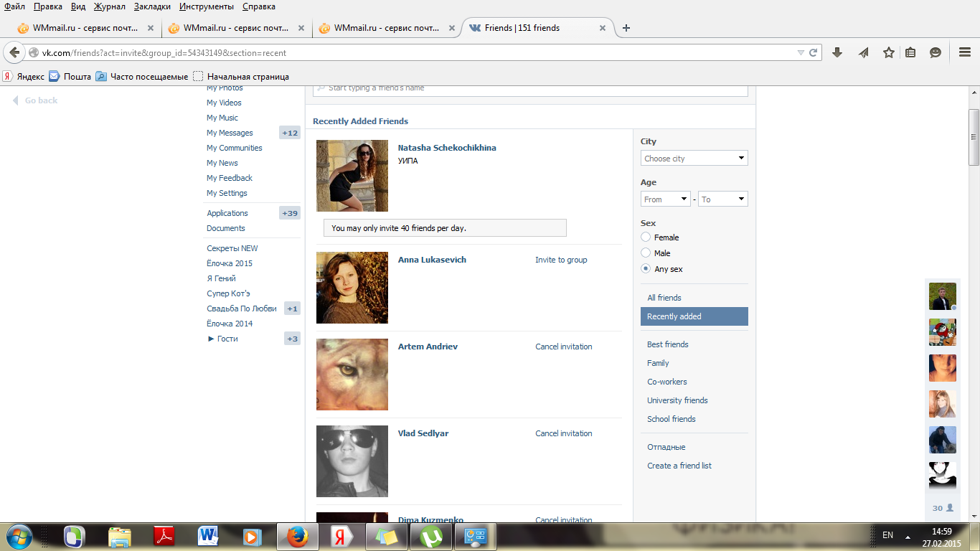Click the EN language indicator
This screenshot has width=980, height=551.
(x=887, y=535)
